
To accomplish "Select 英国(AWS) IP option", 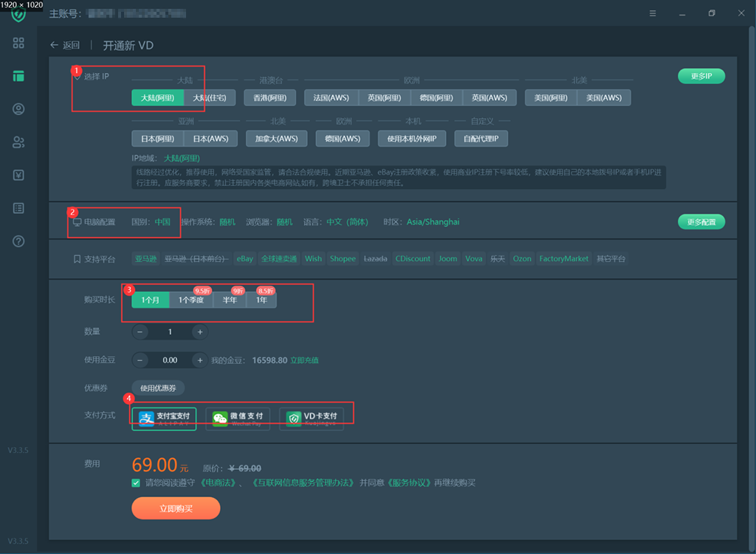I will (489, 98).
